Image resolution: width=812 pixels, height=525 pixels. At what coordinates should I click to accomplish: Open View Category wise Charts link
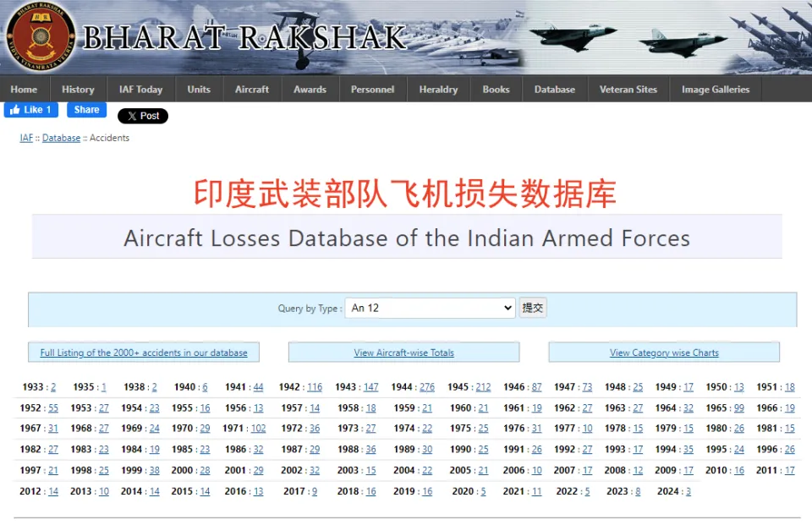665,353
